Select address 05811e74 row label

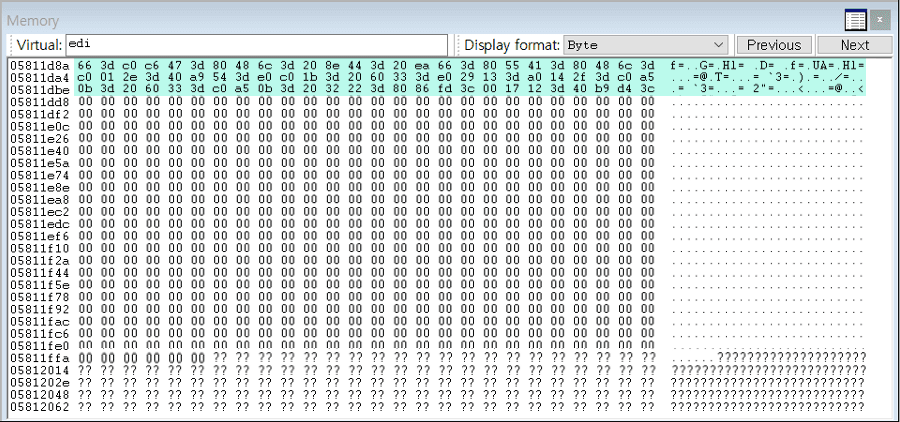point(40,175)
